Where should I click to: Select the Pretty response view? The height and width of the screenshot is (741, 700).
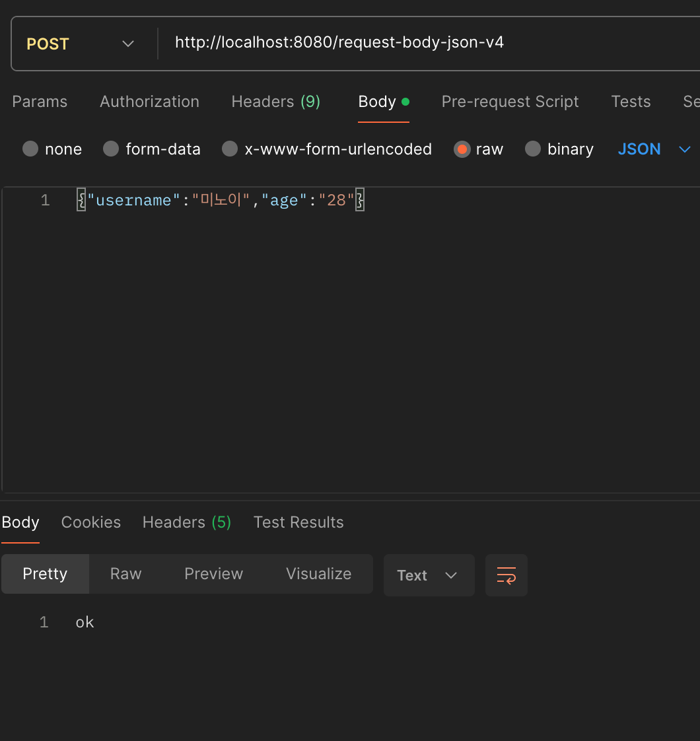click(45, 574)
